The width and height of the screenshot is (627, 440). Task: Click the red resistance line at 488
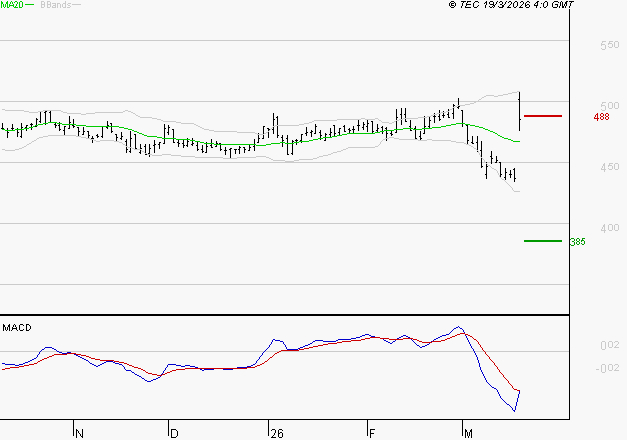click(543, 116)
